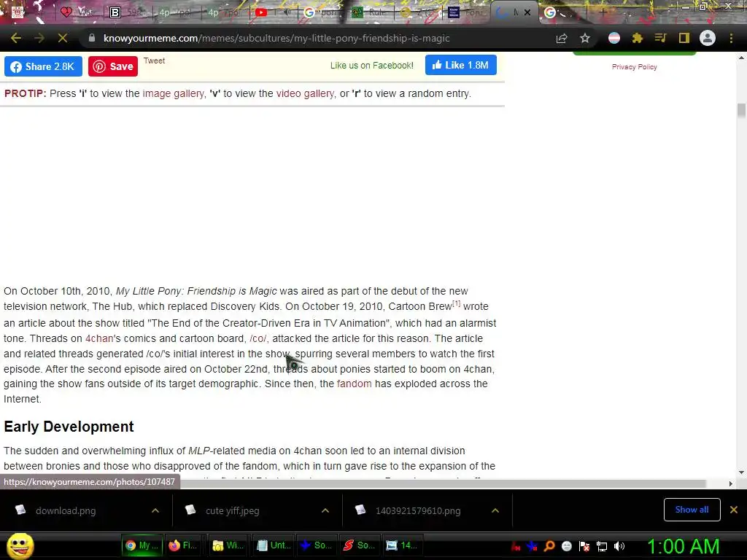Open the fandom link
Image resolution: width=747 pixels, height=560 pixels.
point(354,384)
